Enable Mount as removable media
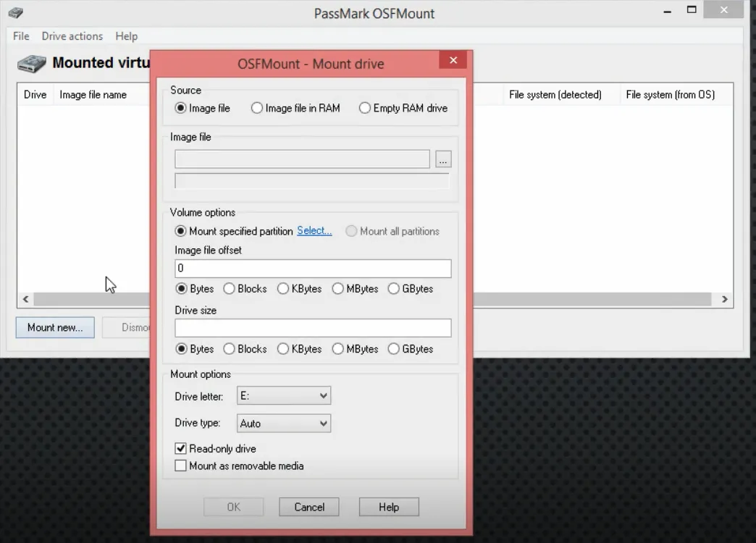The width and height of the screenshot is (756, 543). 181,466
